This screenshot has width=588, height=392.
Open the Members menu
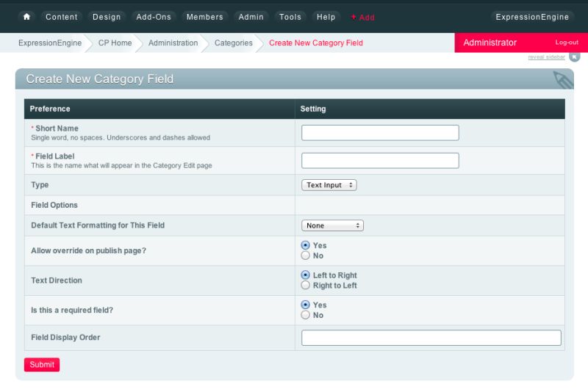point(205,17)
